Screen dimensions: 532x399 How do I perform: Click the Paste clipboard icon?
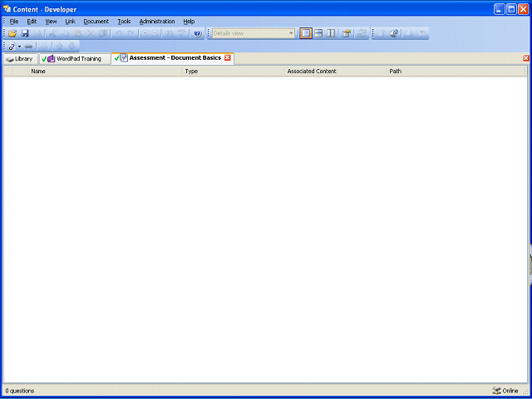[78, 33]
